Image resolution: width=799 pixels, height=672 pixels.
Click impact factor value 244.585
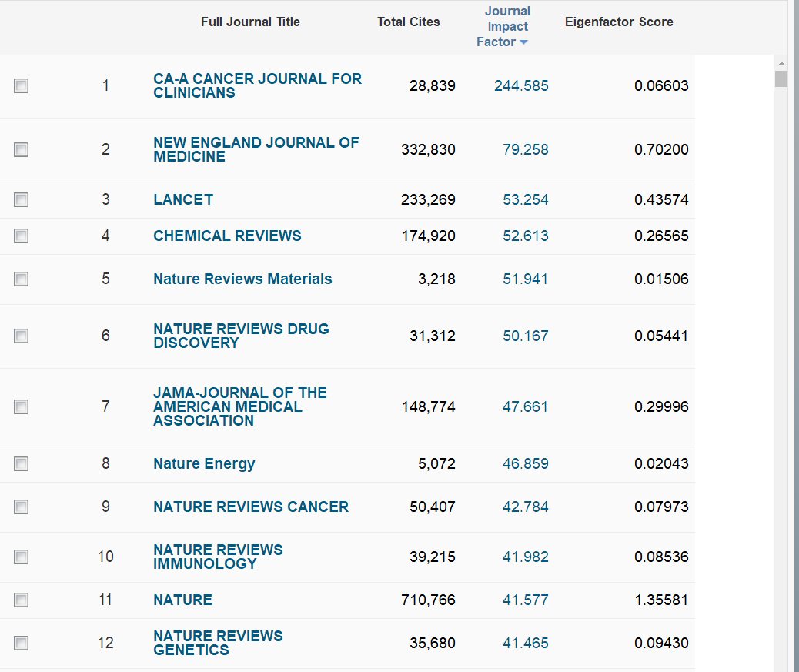(521, 85)
